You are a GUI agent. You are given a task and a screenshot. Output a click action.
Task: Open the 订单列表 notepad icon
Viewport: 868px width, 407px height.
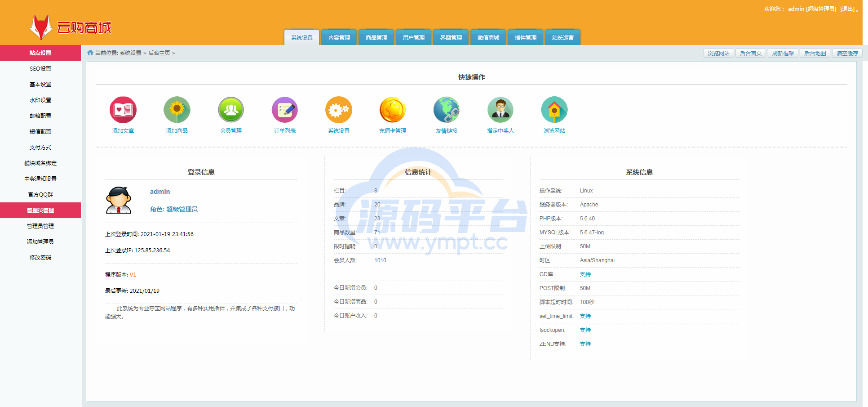point(285,110)
